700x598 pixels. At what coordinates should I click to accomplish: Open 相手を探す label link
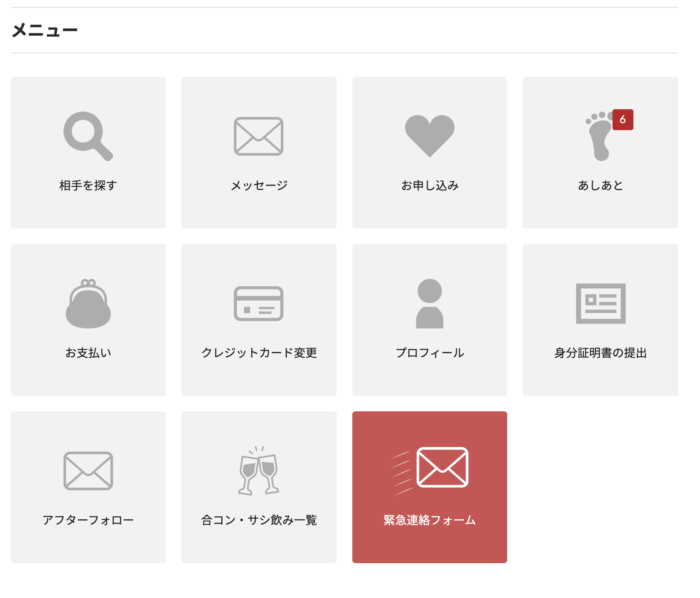coord(88,186)
